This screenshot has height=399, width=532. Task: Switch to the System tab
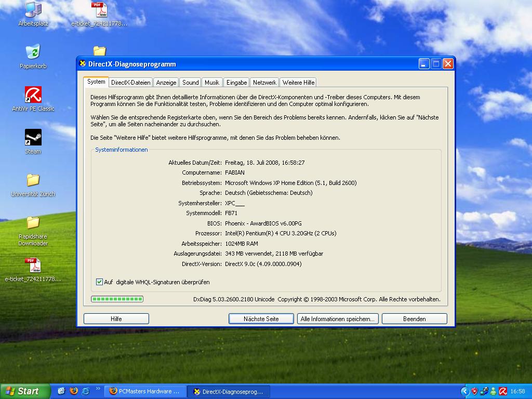coord(96,82)
